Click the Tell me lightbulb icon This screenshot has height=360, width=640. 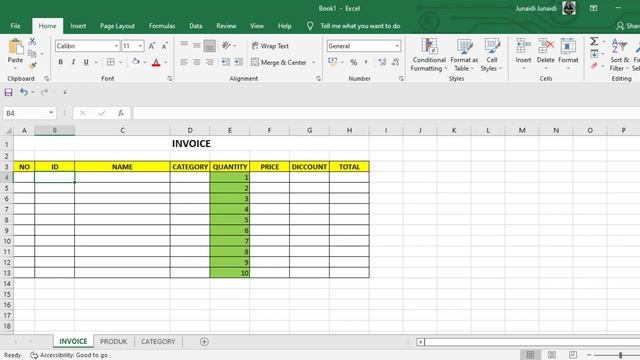click(310, 26)
